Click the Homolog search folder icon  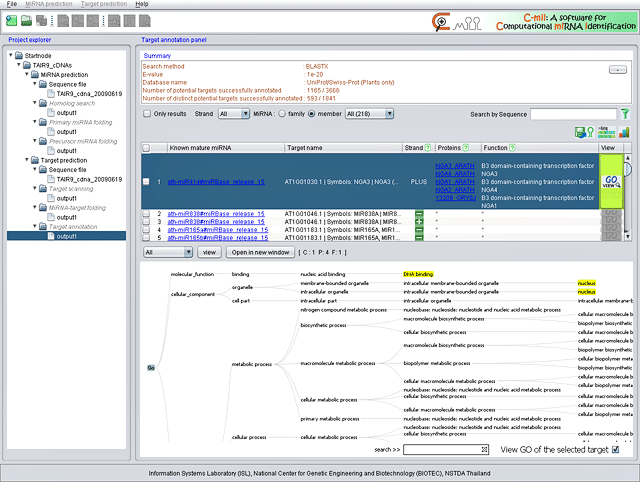[x=43, y=103]
